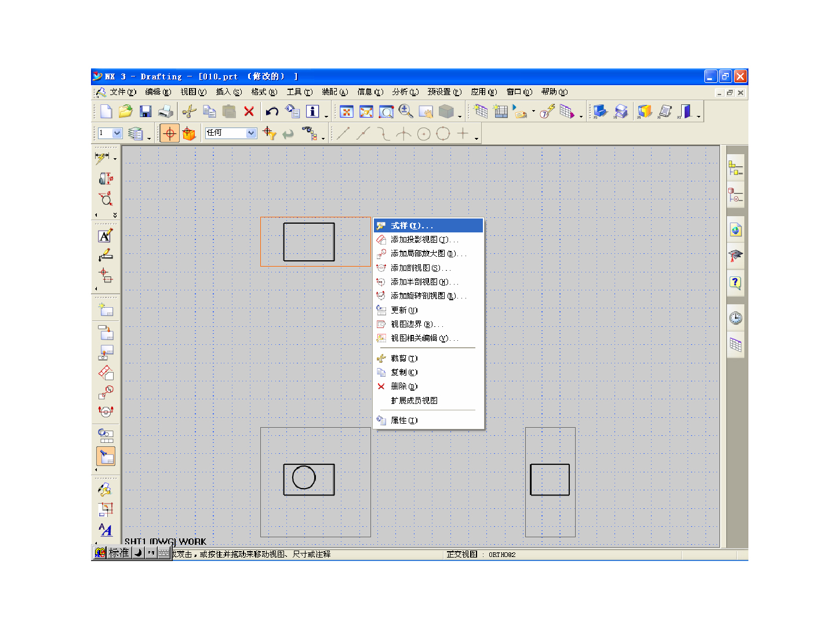Click the inferred dimension tool icon
The height and width of the screenshot is (630, 840).
pyautogui.click(x=103, y=157)
